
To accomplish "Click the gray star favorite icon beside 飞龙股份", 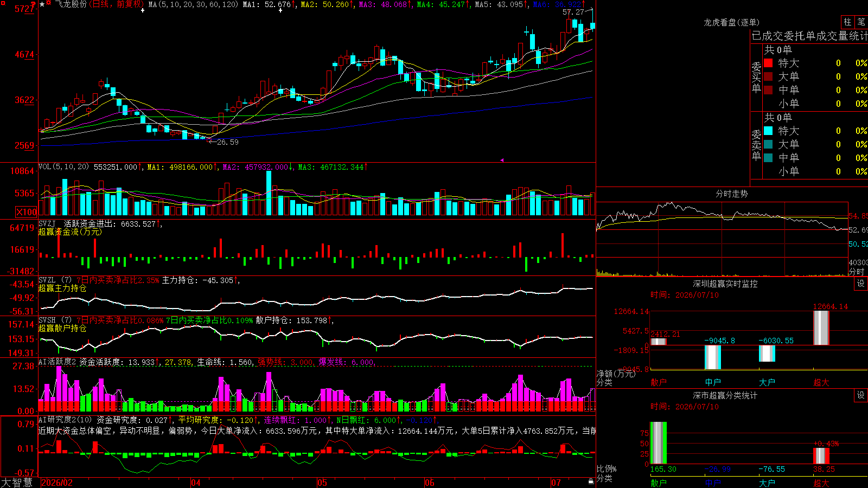I will [x=42, y=4].
